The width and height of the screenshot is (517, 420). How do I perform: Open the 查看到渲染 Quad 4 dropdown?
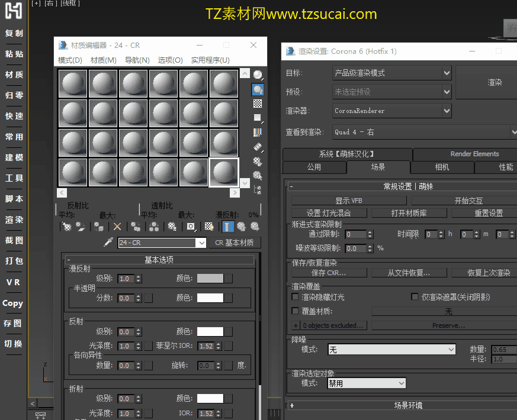[x=425, y=132]
